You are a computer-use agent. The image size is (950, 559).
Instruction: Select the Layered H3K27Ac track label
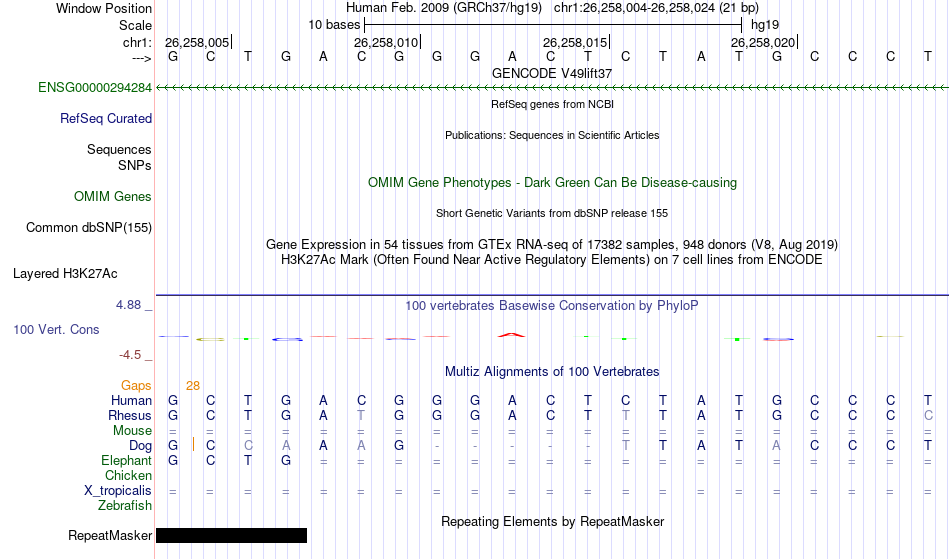pyautogui.click(x=65, y=273)
